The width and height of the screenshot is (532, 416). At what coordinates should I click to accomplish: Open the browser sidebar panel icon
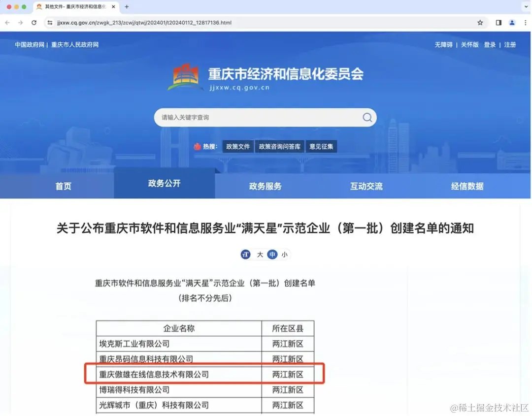coord(498,22)
